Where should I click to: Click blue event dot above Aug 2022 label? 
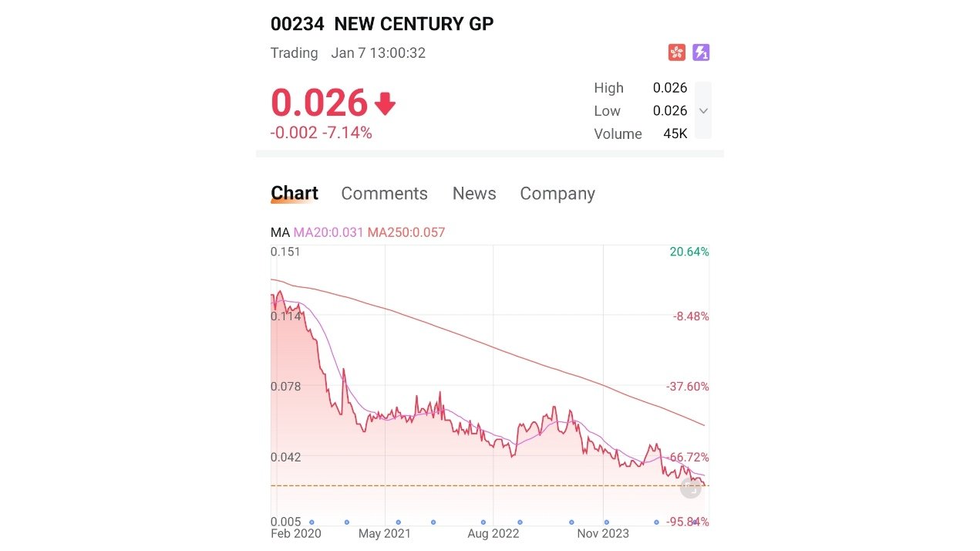483,522
